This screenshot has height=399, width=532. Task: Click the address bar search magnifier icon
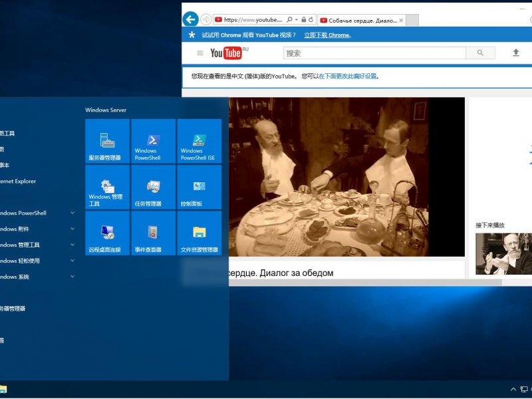pos(289,20)
